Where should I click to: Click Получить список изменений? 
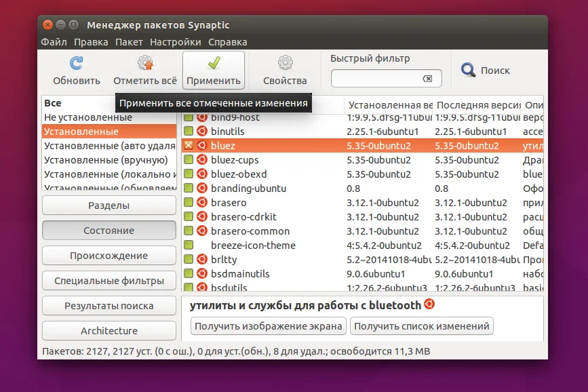[421, 326]
